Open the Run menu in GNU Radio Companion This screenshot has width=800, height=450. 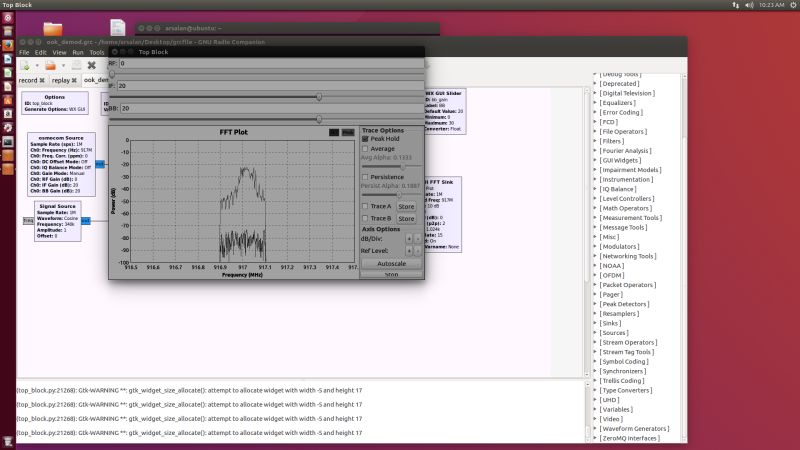pyautogui.click(x=78, y=52)
